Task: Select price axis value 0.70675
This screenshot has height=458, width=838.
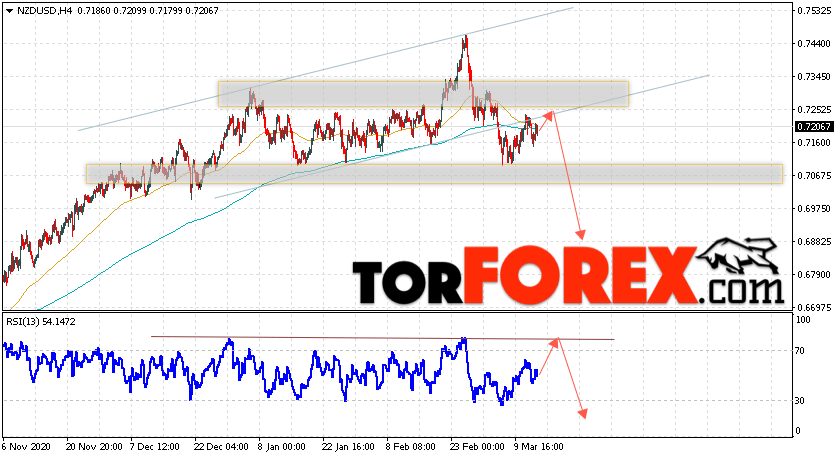Action: click(x=814, y=176)
